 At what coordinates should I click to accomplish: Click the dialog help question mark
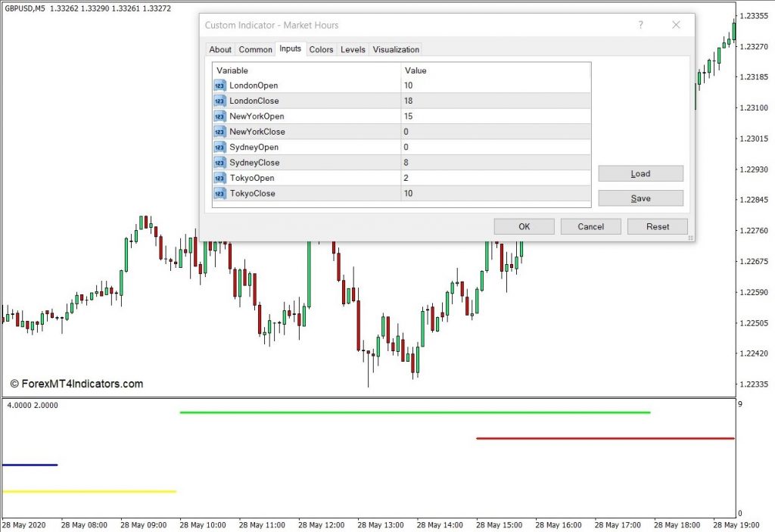point(640,25)
